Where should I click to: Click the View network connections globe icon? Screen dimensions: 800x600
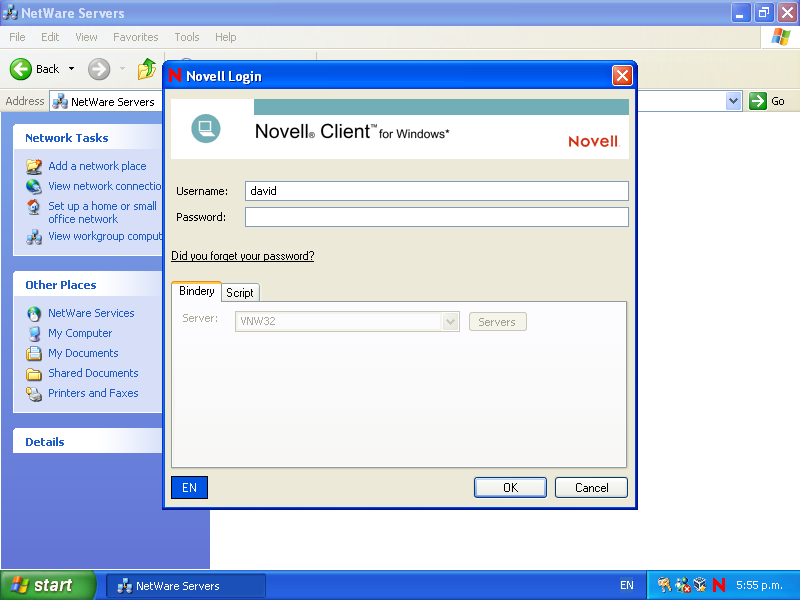click(34, 186)
